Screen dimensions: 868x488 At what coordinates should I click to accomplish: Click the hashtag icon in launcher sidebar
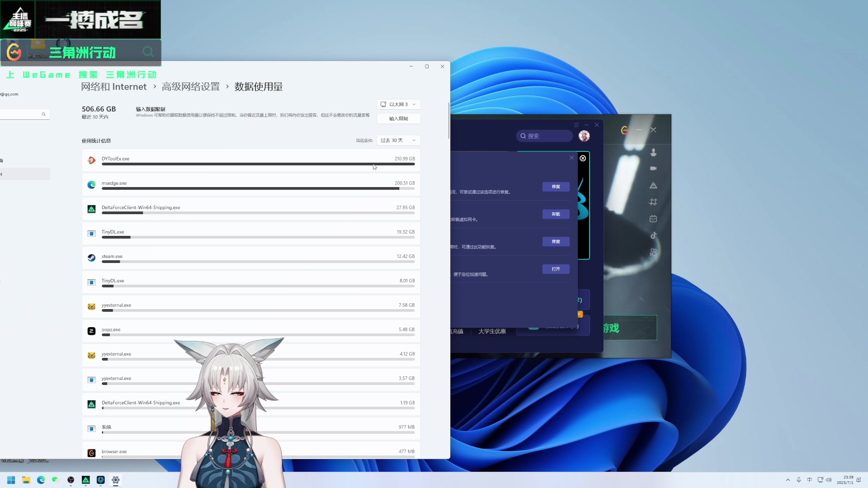point(653,202)
